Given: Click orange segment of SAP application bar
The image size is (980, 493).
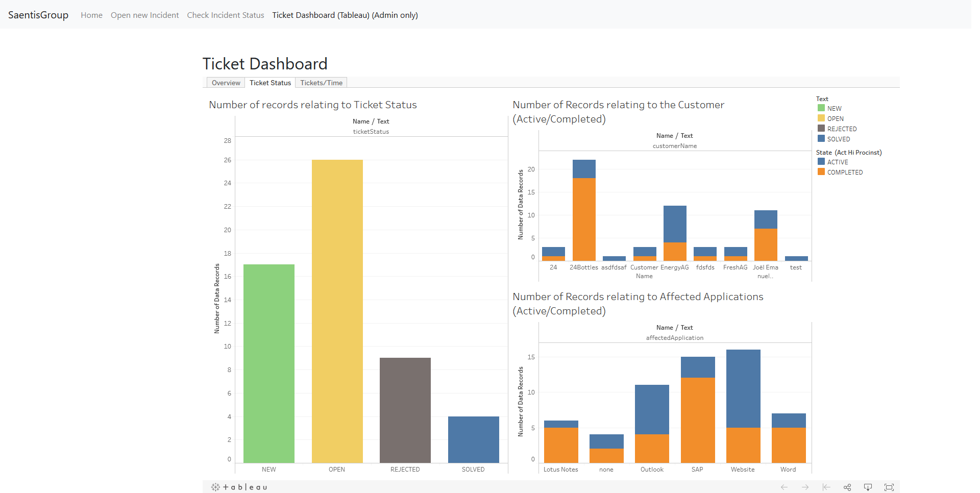Looking at the screenshot, I should click(698, 420).
